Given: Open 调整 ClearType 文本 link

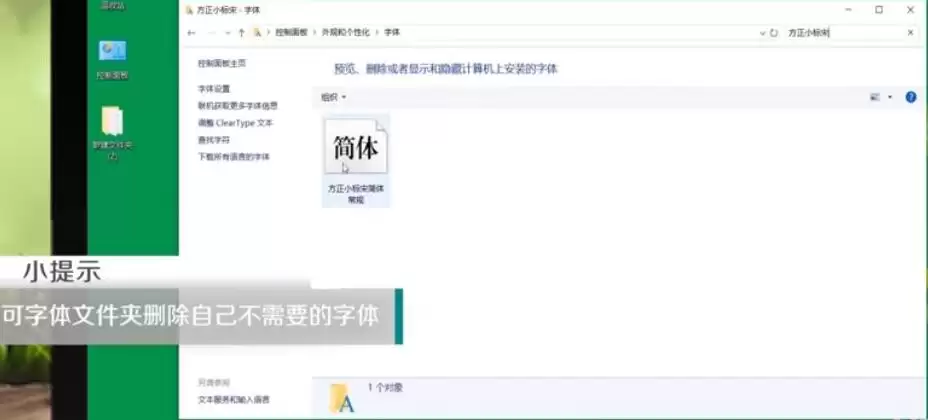Looking at the screenshot, I should pyautogui.click(x=236, y=123).
